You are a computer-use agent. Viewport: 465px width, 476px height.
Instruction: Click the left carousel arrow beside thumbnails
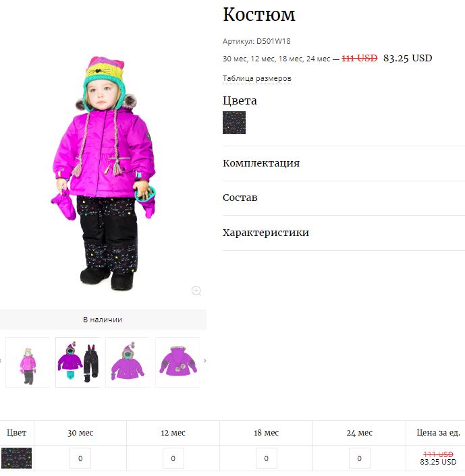tap(1, 361)
